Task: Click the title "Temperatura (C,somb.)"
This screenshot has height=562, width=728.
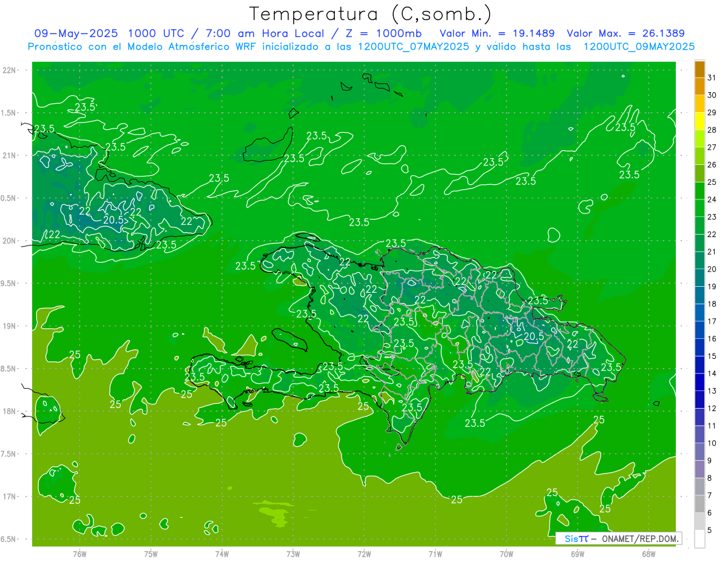Action: coord(371,14)
